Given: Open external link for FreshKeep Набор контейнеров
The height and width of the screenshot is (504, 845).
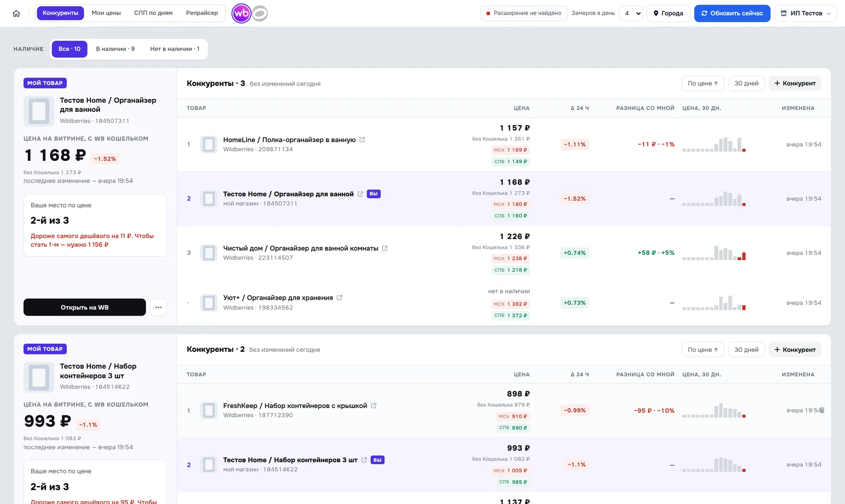Looking at the screenshot, I should pos(374,405).
